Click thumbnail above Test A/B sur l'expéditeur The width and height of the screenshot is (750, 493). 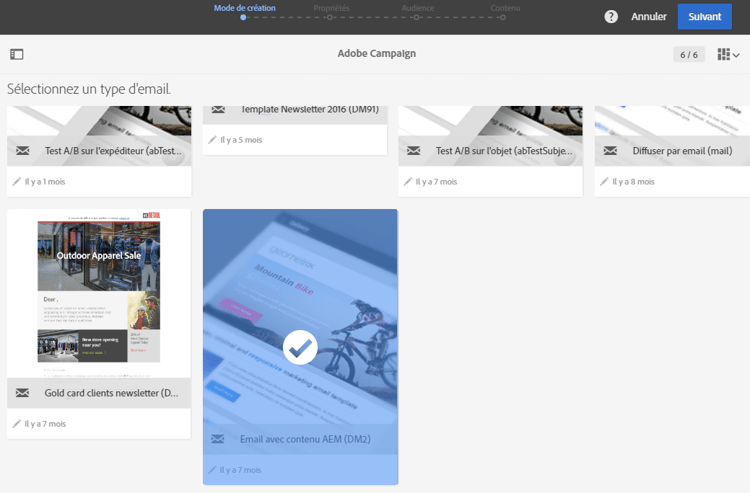(99, 121)
